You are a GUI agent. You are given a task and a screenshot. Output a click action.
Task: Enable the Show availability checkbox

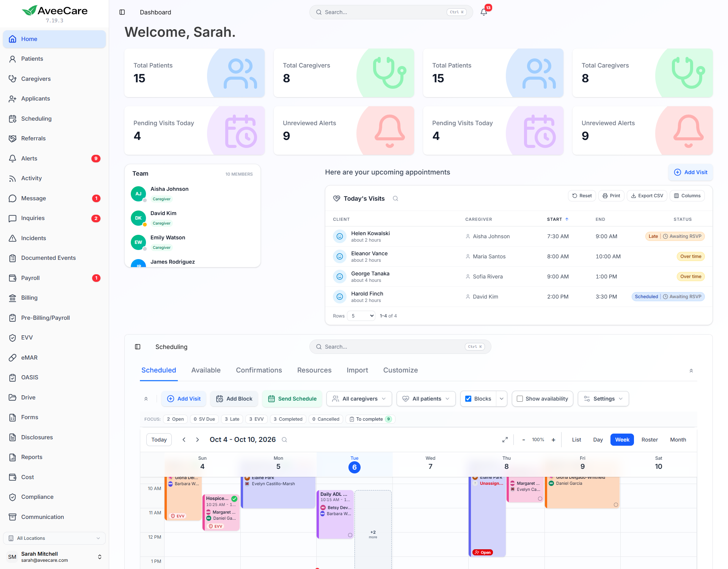coord(520,399)
